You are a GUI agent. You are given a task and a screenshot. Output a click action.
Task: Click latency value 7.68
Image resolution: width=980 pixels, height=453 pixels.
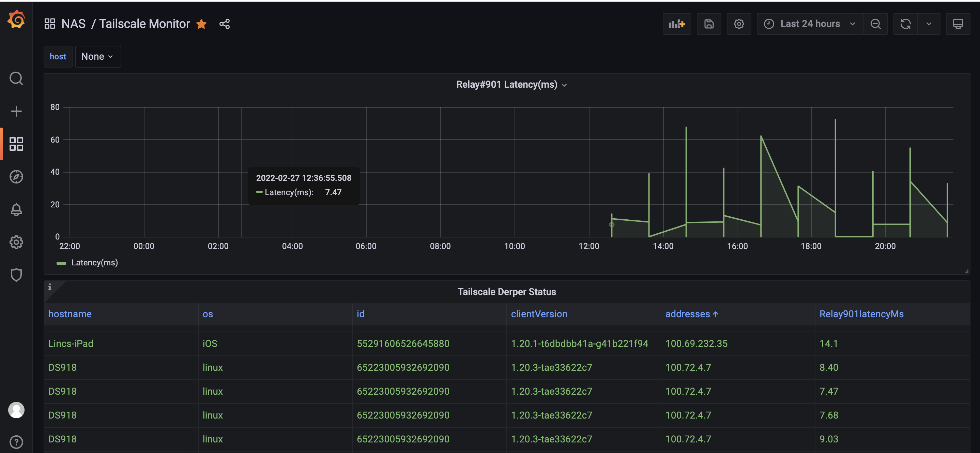(x=829, y=415)
